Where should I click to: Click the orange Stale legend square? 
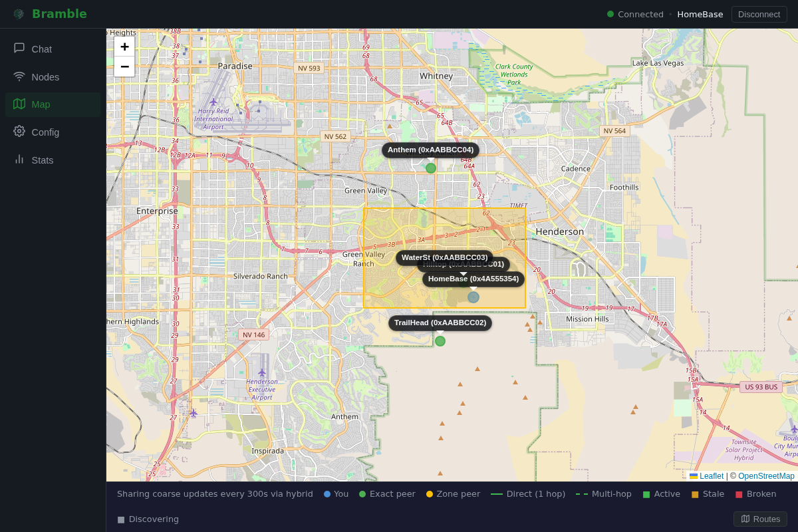tap(695, 494)
